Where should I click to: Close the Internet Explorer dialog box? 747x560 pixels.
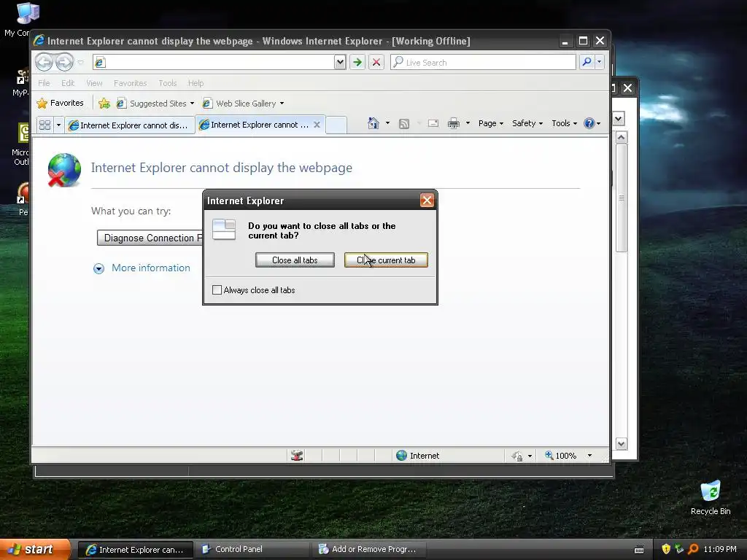point(427,201)
